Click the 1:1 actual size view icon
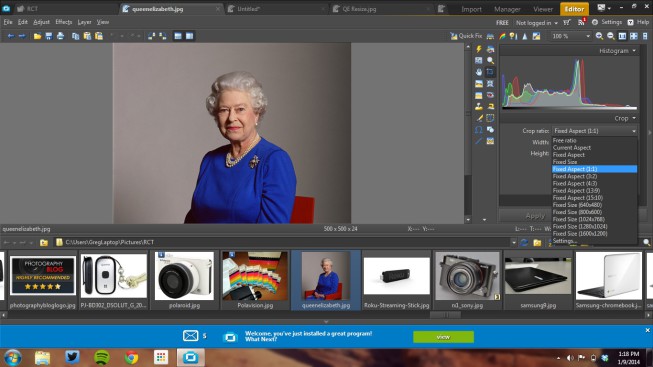Image resolution: width=653 pixels, height=367 pixels. coord(622,36)
